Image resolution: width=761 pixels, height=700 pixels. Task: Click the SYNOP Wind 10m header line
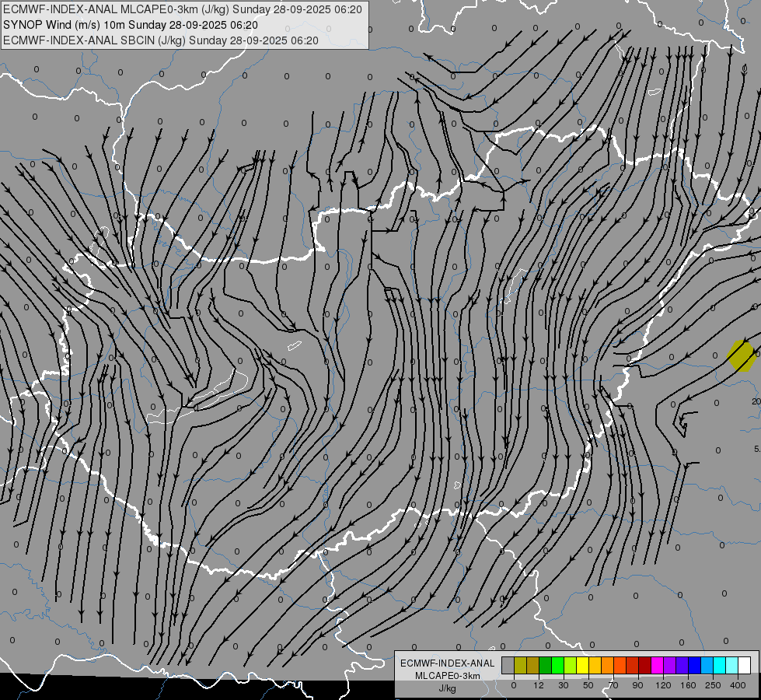tap(131, 25)
